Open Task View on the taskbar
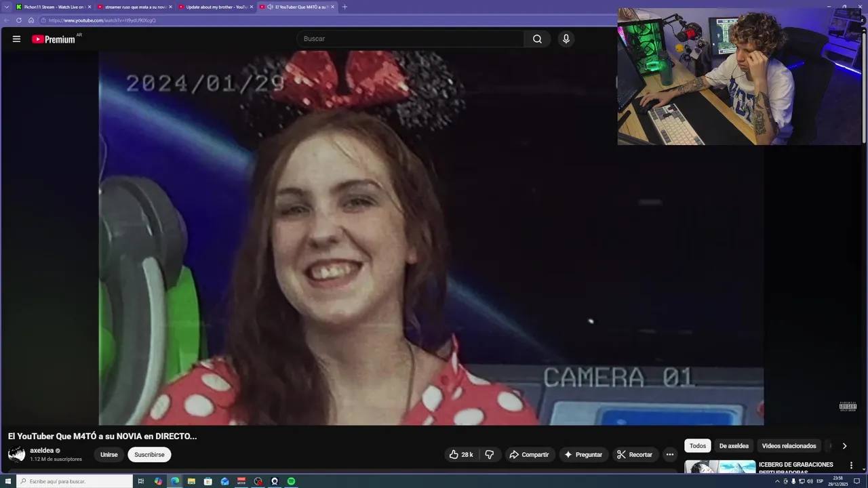This screenshot has height=488, width=868. (141, 481)
